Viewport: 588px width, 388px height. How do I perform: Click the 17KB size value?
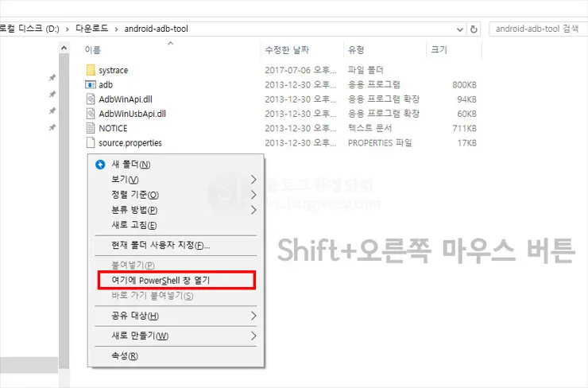(x=467, y=143)
